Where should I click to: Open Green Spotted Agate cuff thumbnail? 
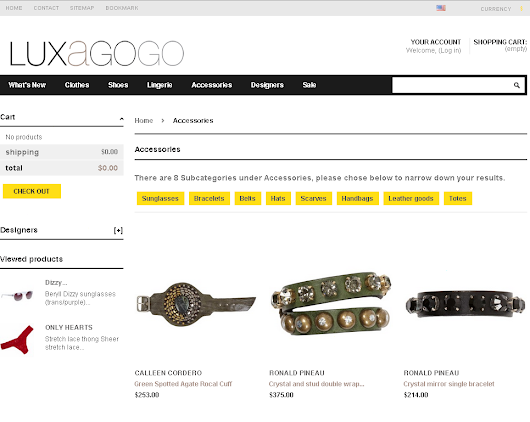click(x=196, y=304)
